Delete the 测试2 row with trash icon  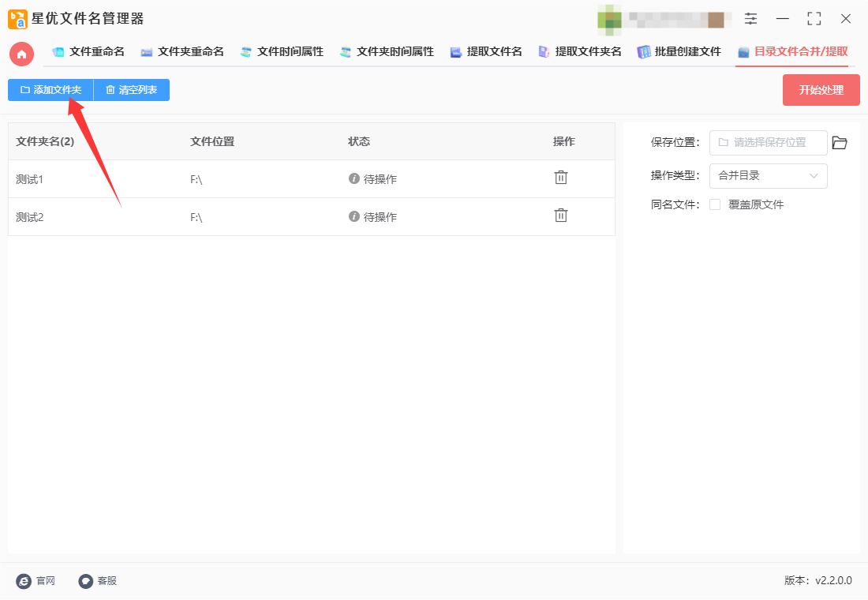click(x=561, y=215)
